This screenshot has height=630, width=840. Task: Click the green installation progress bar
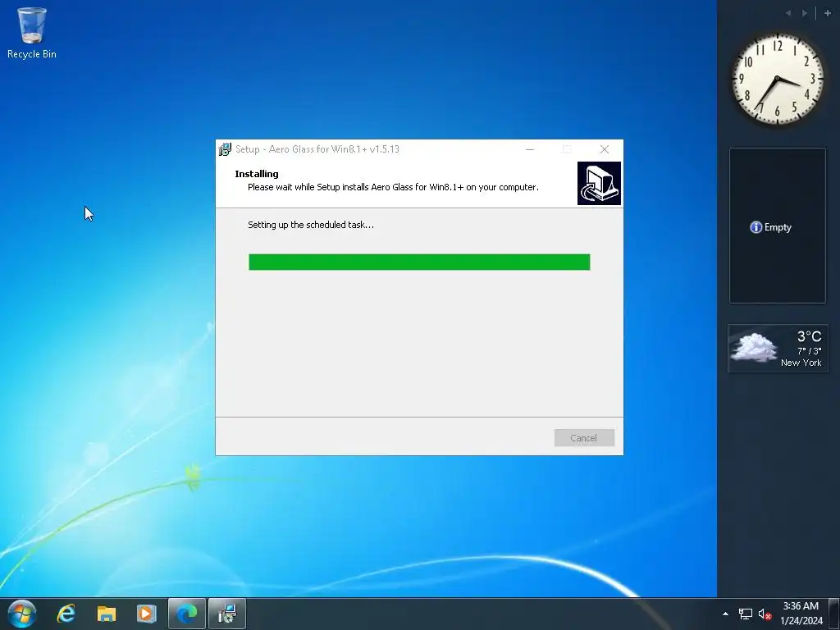point(419,262)
